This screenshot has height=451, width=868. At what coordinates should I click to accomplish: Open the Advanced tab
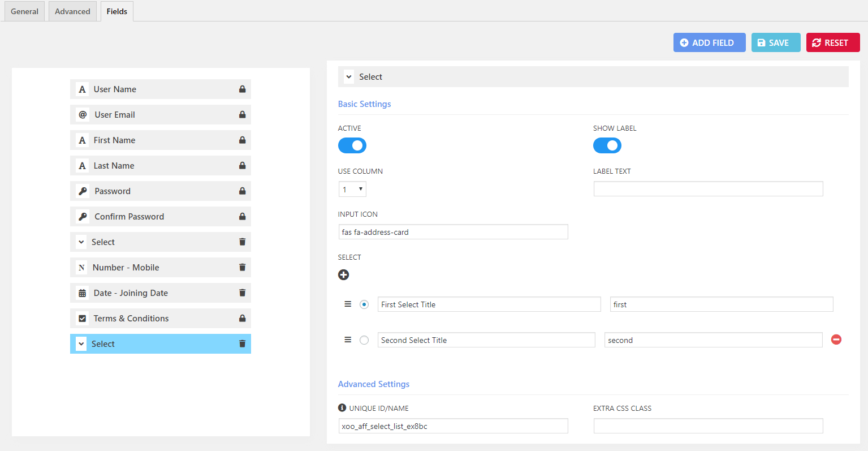click(x=72, y=11)
